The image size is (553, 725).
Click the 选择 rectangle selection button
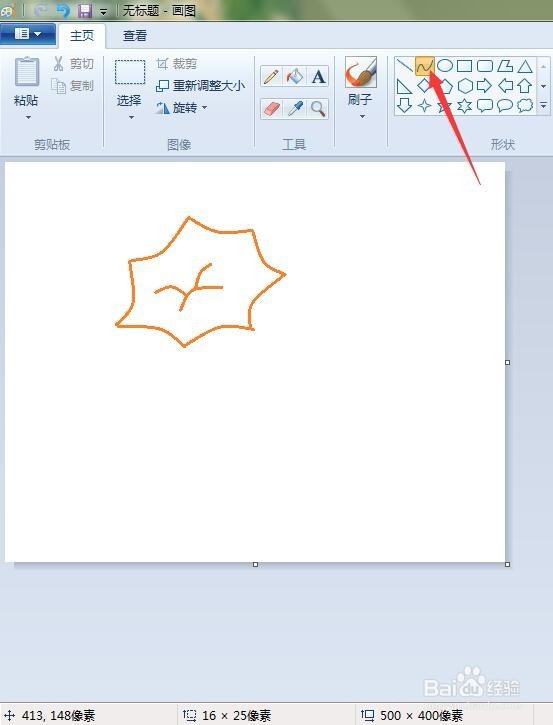[x=129, y=82]
